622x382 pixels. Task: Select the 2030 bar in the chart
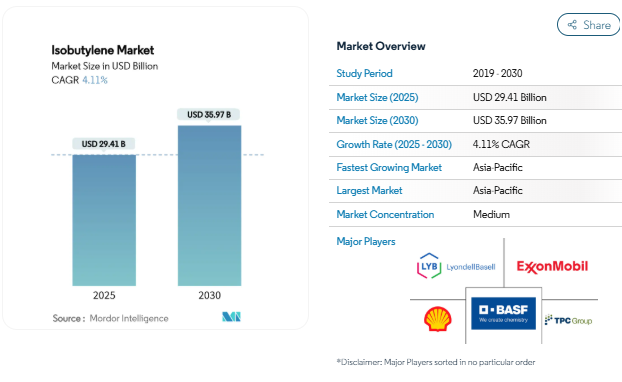[x=209, y=205]
